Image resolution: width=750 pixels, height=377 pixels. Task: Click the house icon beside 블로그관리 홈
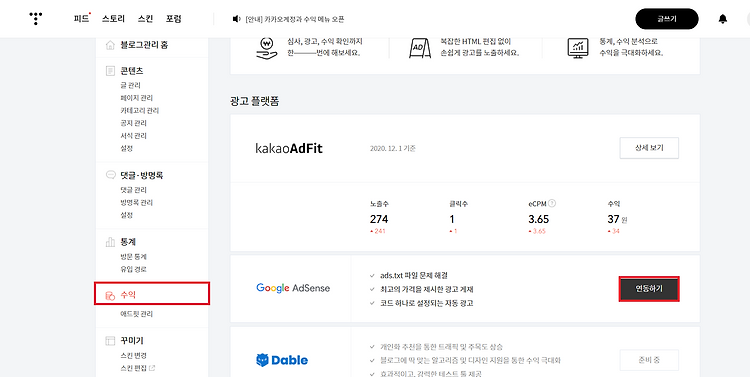click(110, 45)
